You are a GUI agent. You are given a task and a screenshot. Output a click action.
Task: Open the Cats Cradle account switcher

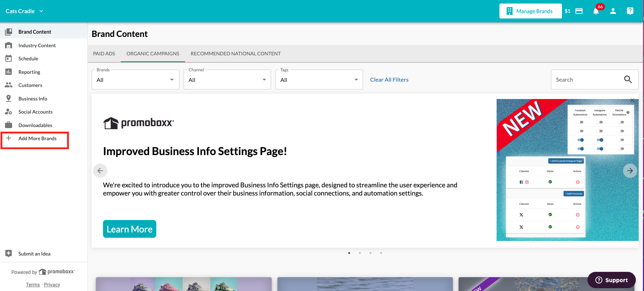pos(24,11)
